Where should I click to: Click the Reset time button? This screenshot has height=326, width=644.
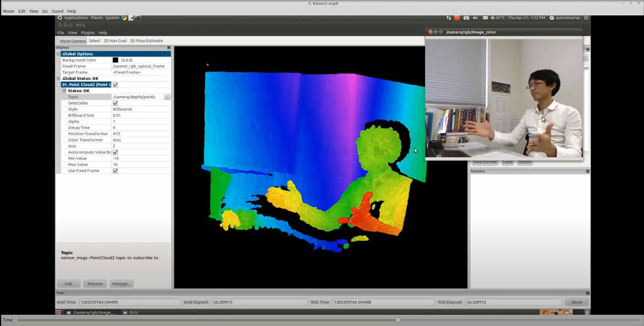tap(577, 302)
